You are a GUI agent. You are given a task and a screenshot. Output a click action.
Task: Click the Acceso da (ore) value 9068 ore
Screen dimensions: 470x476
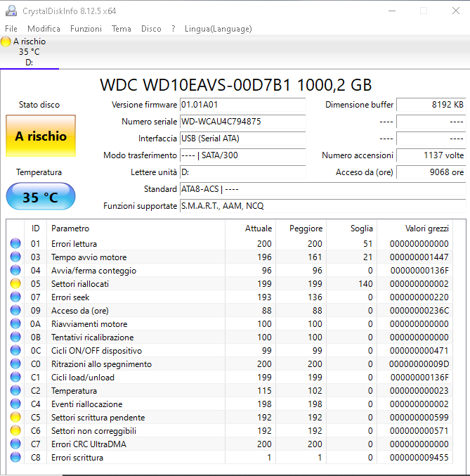pyautogui.click(x=431, y=172)
